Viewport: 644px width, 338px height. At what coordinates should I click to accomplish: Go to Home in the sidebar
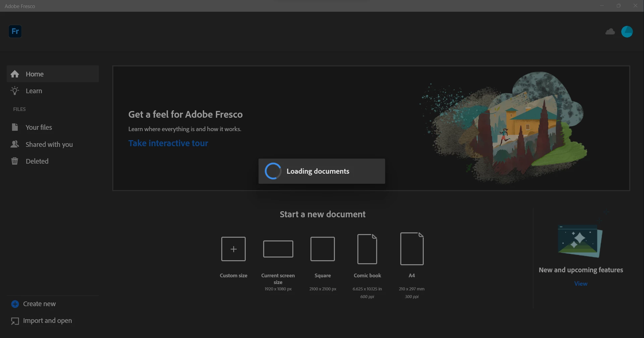[53, 74]
